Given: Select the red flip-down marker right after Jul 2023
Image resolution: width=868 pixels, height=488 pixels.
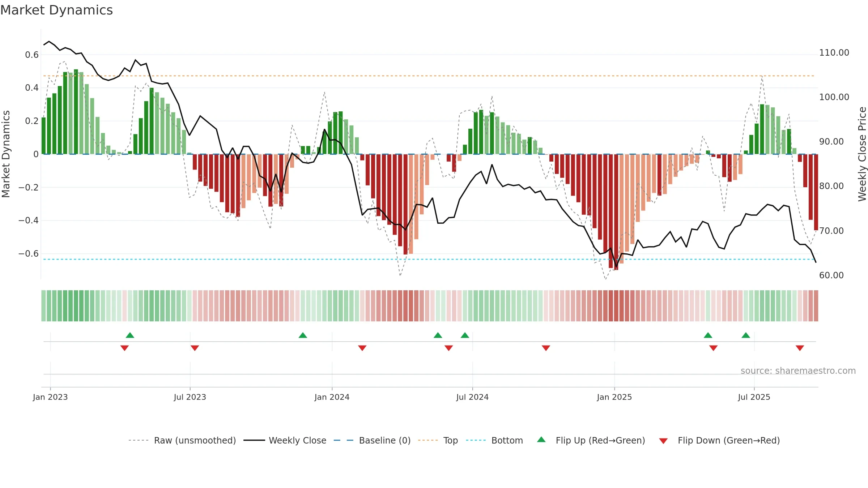Looking at the screenshot, I should [x=195, y=348].
